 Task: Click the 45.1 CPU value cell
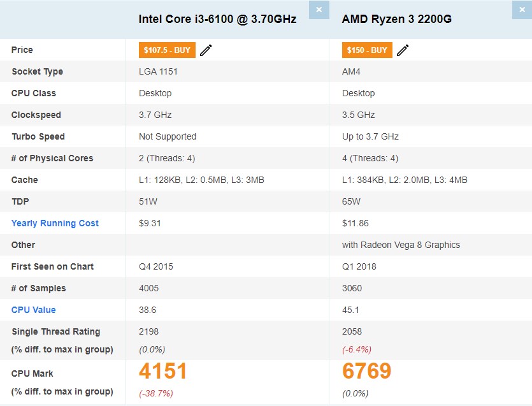pyautogui.click(x=350, y=310)
